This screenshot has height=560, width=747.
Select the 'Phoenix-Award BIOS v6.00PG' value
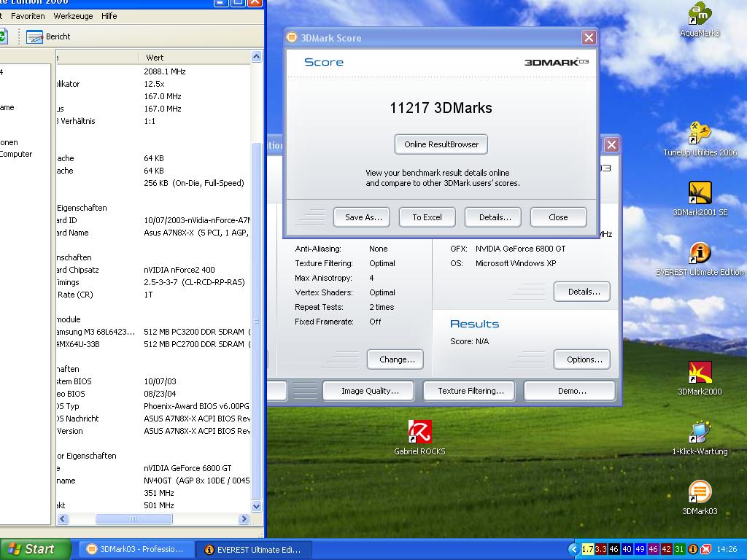pos(196,406)
